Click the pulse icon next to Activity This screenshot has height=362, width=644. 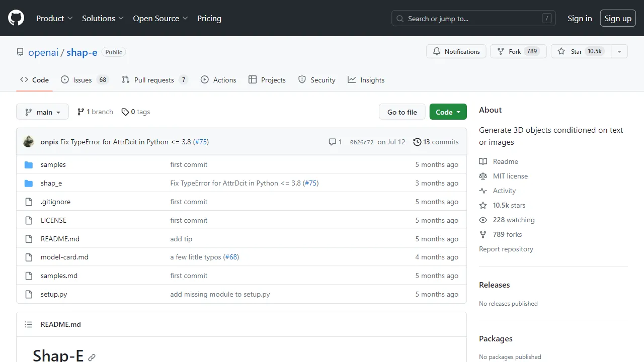[483, 191]
